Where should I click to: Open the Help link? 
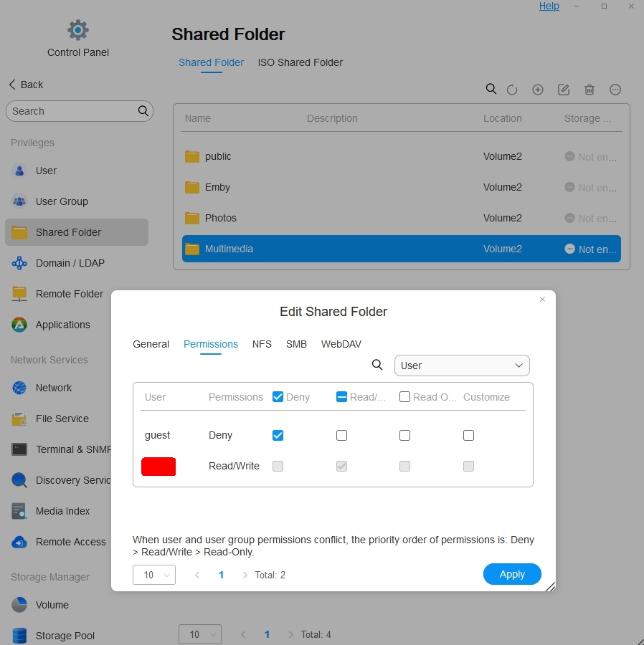(x=549, y=6)
